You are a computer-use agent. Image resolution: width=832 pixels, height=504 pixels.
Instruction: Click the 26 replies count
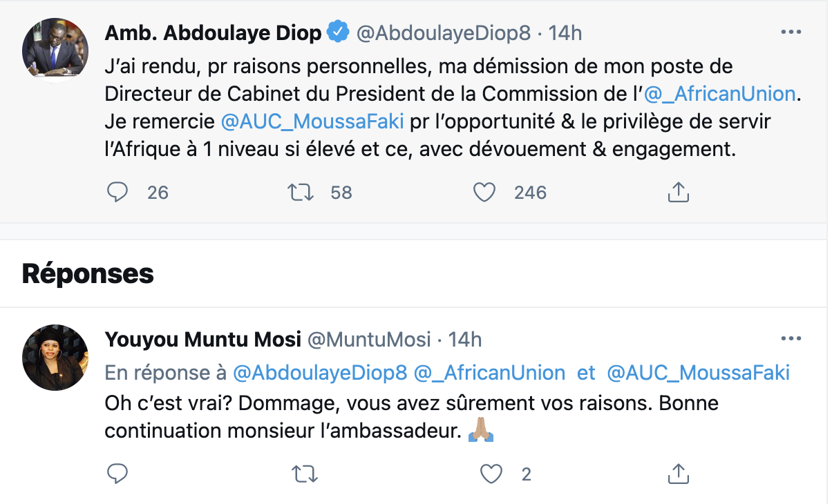coord(158,193)
